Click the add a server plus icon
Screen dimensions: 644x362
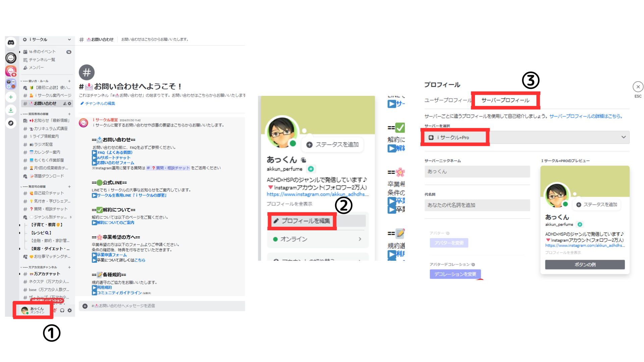(11, 97)
